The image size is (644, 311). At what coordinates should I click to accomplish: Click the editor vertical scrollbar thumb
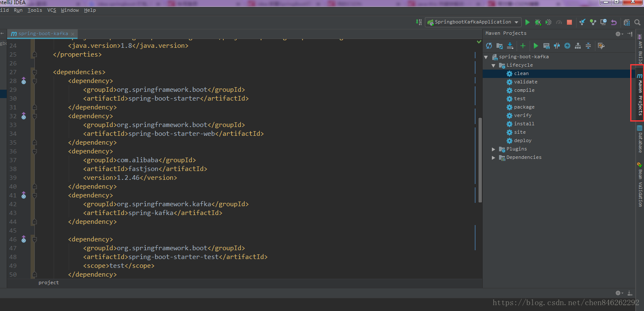pyautogui.click(x=480, y=160)
